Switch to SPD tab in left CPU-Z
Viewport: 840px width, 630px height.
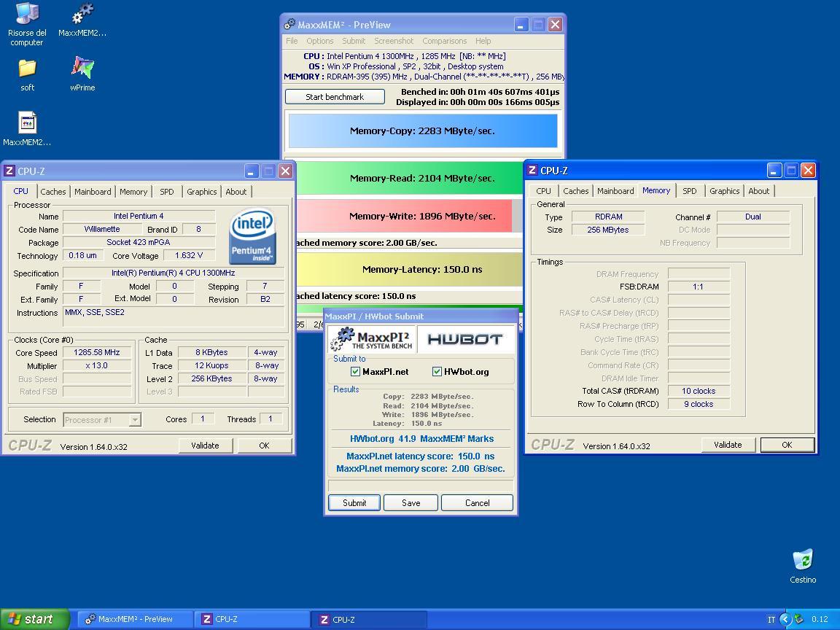click(166, 192)
